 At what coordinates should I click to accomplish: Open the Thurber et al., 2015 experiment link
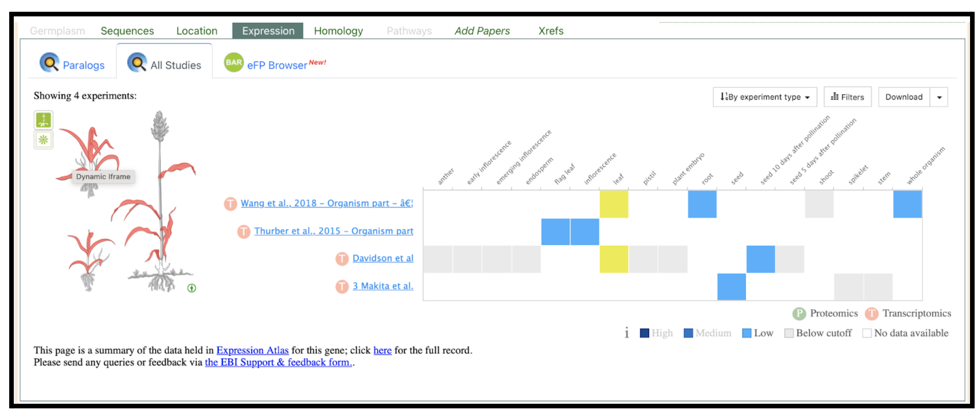click(333, 231)
